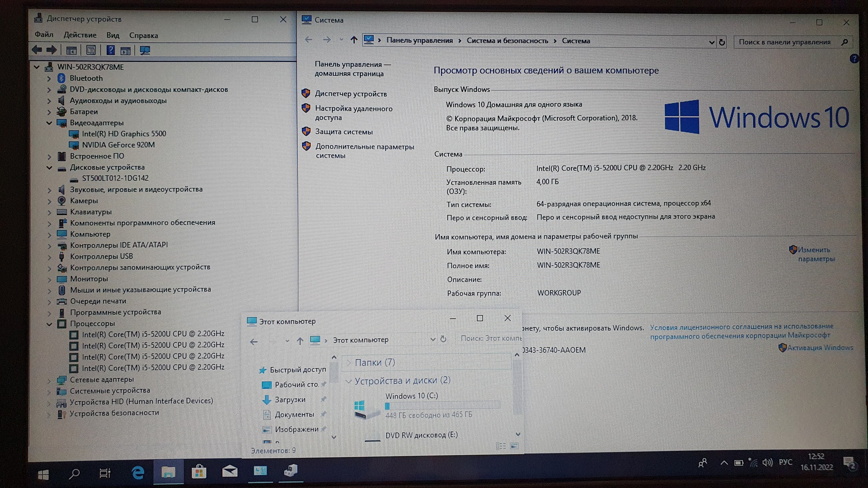Click Система и безопасность breadcrumb
This screenshot has width=868, height=488.
[x=507, y=41]
